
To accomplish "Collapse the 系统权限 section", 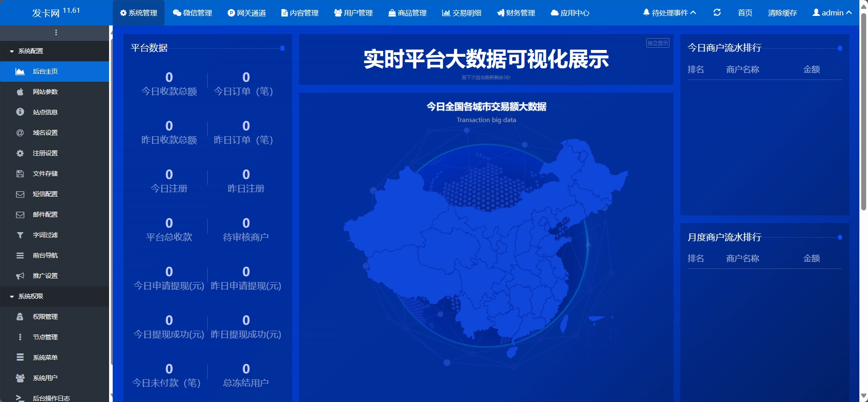I will tap(55, 296).
